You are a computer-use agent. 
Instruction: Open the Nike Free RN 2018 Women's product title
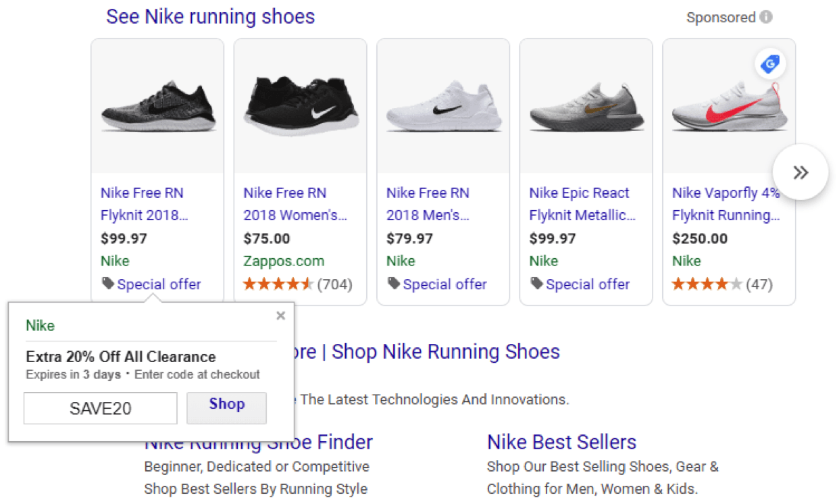tap(295, 204)
